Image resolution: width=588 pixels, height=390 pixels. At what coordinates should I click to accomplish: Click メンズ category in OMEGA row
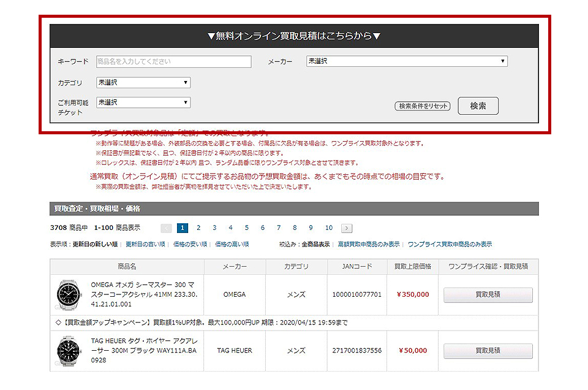point(296,295)
